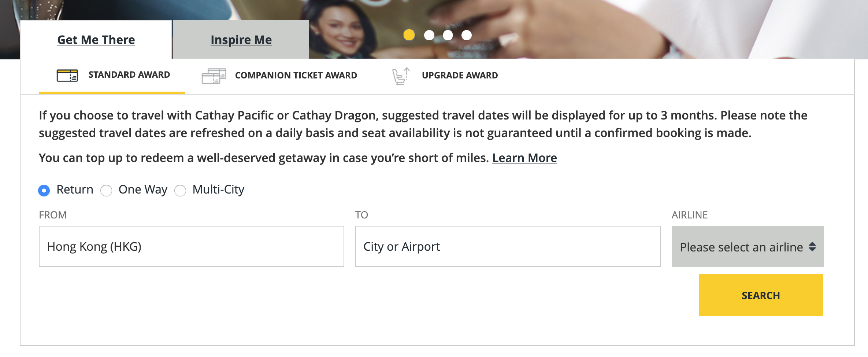Screen dimensions: 868x357
Task: Open the Inspire Me tab
Action: tap(241, 40)
